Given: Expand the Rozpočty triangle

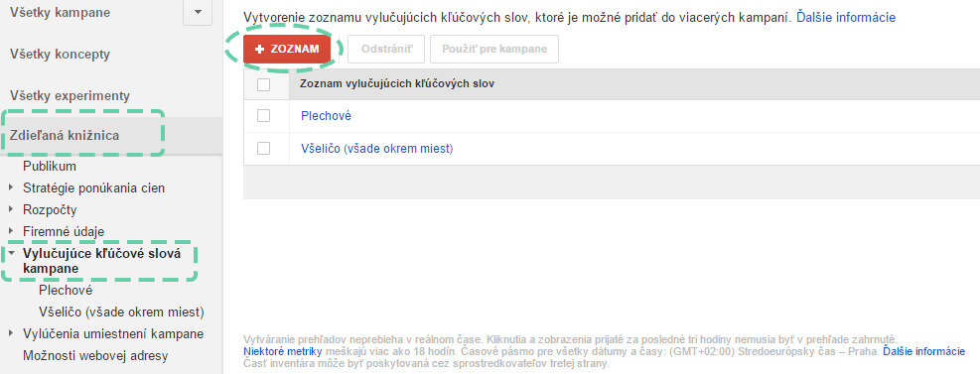Looking at the screenshot, I should (11, 209).
